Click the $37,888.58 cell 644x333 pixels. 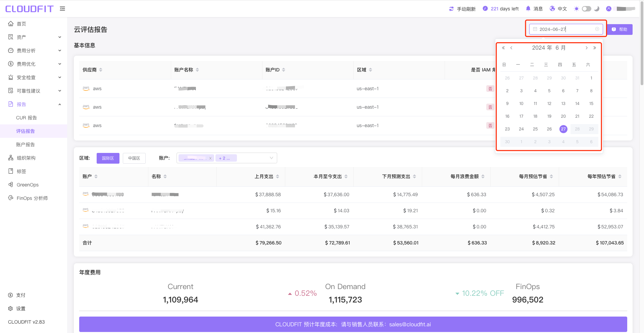(x=268, y=195)
